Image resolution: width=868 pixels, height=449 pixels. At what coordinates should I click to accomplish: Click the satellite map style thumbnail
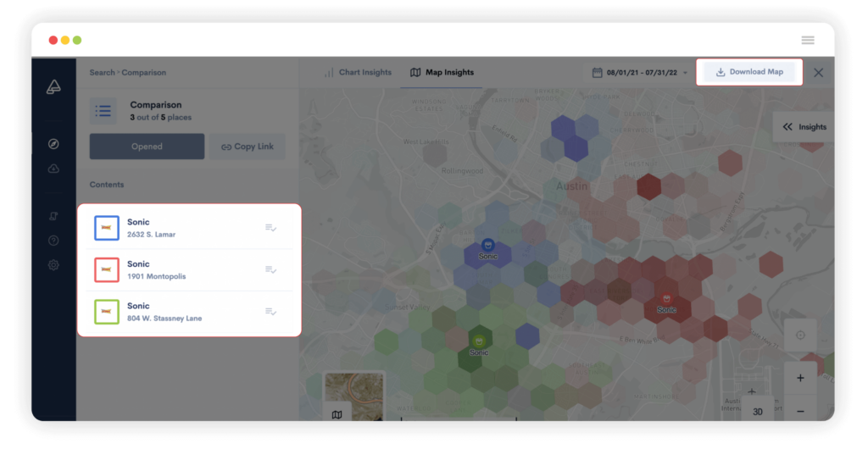click(x=354, y=396)
